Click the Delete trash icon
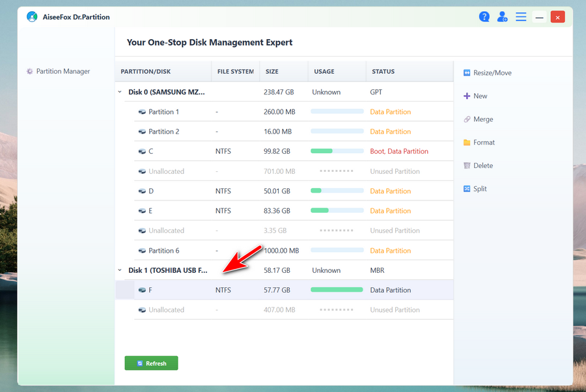The height and width of the screenshot is (392, 586). [x=467, y=165]
